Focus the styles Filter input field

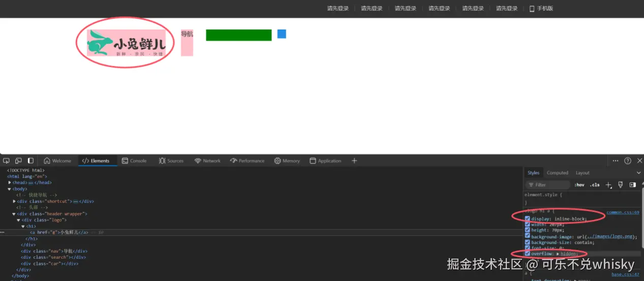548,185
